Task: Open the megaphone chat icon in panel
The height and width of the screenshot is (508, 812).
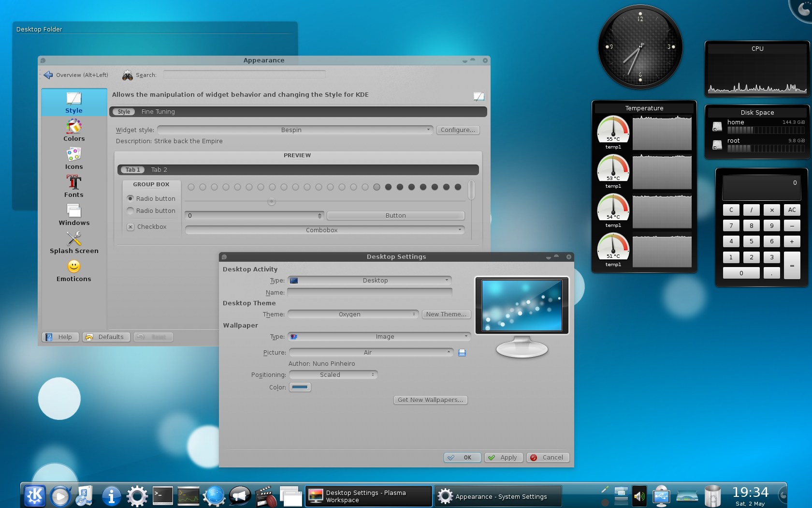Action: (240, 496)
